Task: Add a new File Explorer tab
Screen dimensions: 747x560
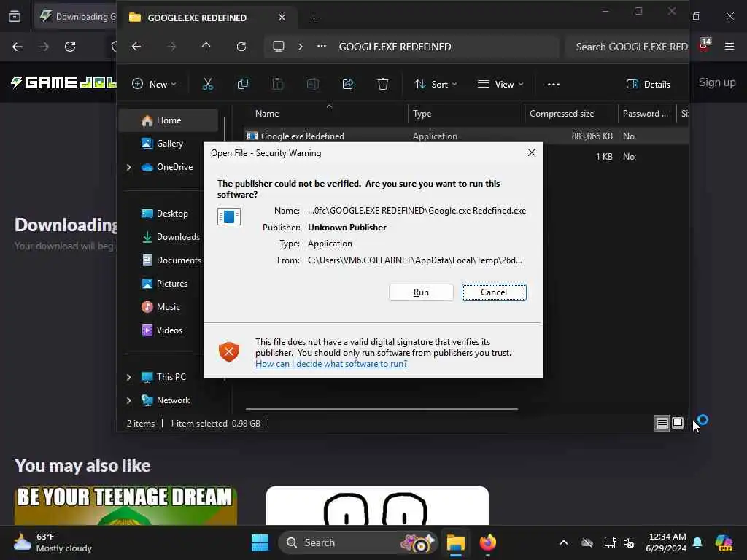Action: [314, 18]
